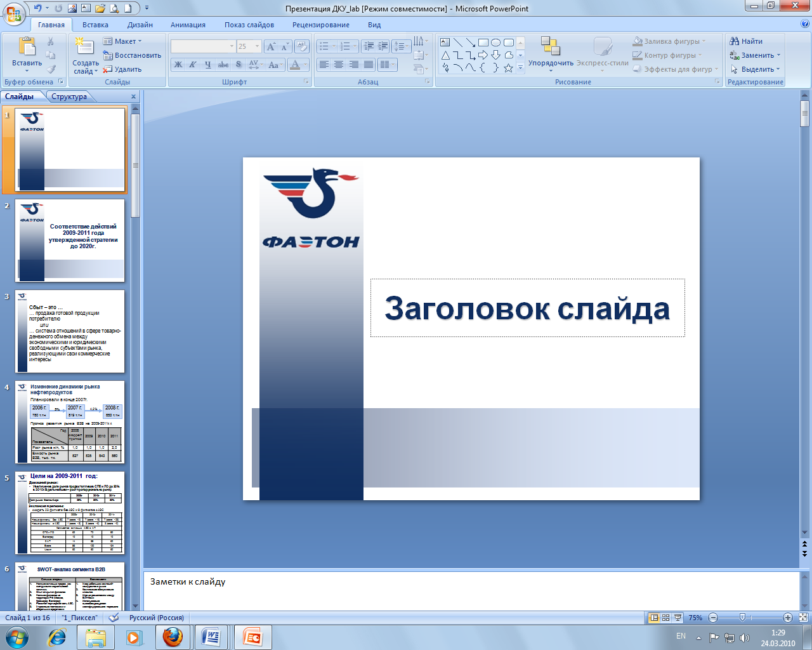This screenshot has width=812, height=650.
Task: Click the Русский (Россия) language indicator
Action: click(x=157, y=618)
